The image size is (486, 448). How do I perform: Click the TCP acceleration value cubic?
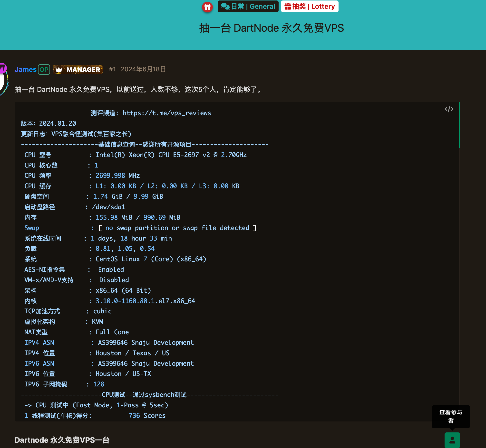pos(102,311)
